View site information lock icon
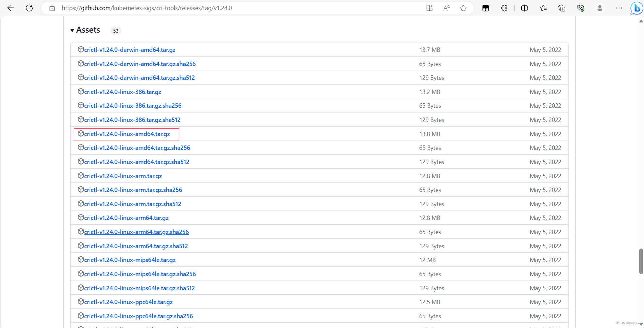The width and height of the screenshot is (644, 328). [x=52, y=8]
